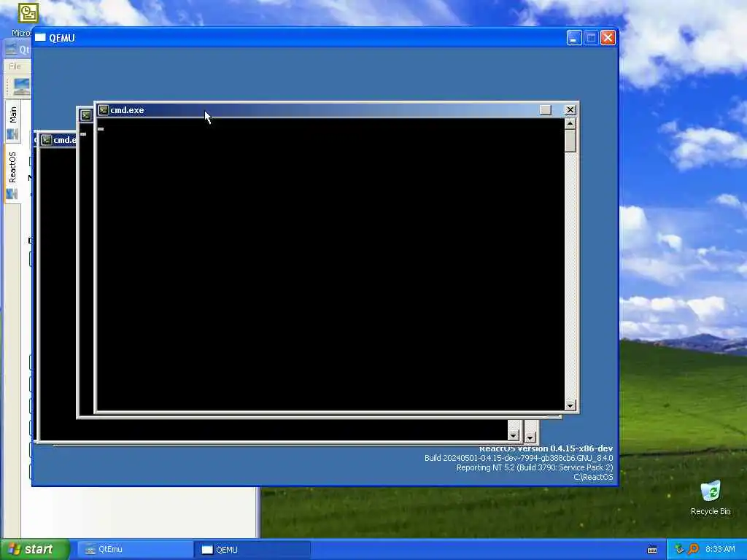Click the QEMU window title icon
The height and width of the screenshot is (560, 747).
coord(41,38)
